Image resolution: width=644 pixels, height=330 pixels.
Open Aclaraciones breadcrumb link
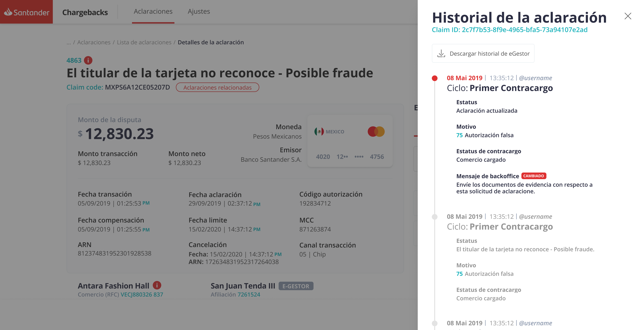point(94,42)
